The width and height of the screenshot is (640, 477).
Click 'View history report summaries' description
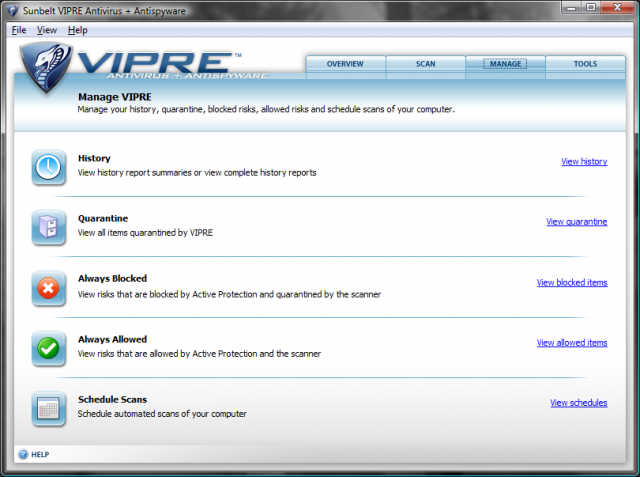click(x=197, y=173)
